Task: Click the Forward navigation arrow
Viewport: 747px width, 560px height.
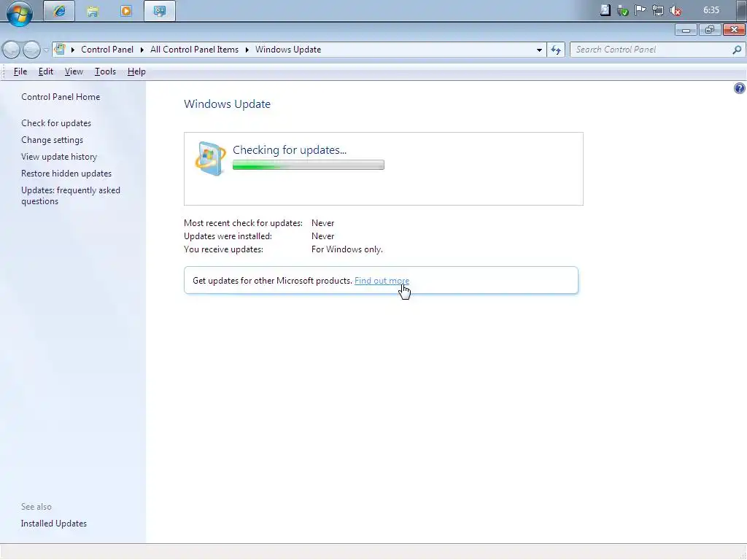Action: [x=31, y=50]
